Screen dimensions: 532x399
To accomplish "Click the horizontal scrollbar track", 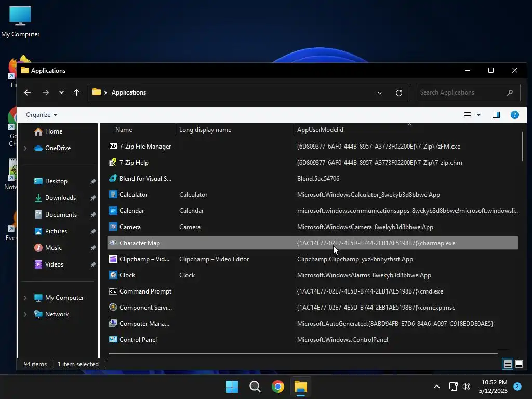I will pyautogui.click(x=303, y=353).
